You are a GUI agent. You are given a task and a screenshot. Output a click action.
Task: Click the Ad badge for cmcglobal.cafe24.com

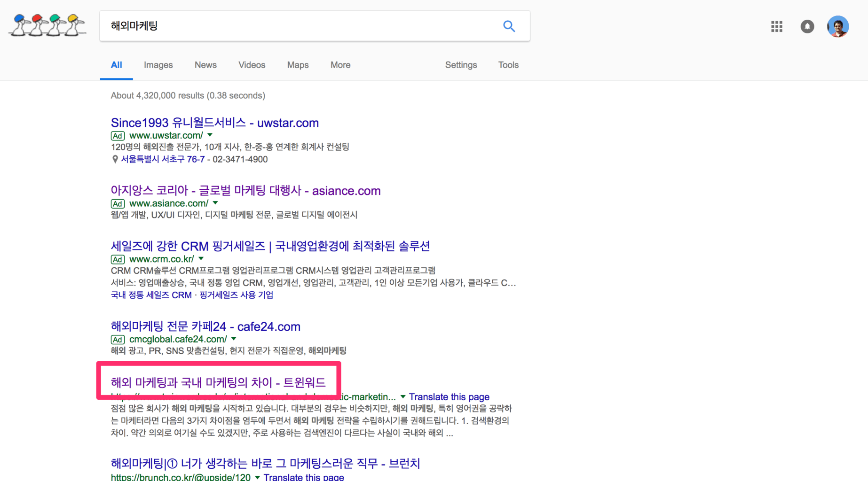[x=118, y=340]
